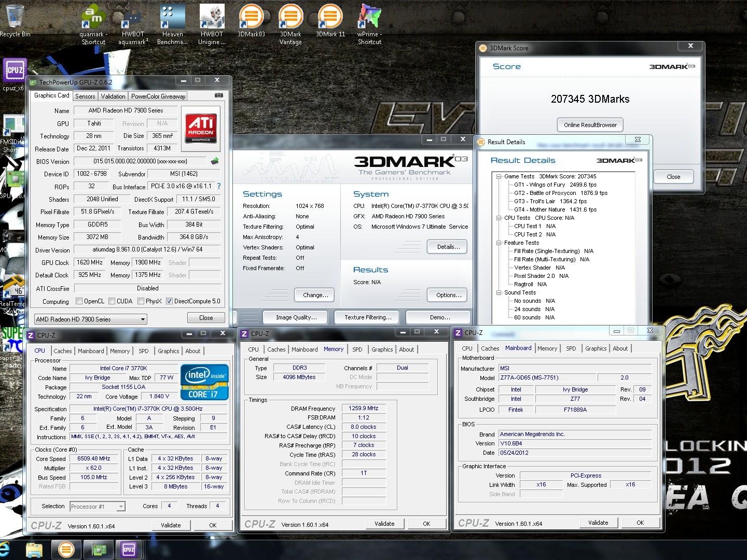
Task: Click the Options... results button
Action: (x=448, y=295)
